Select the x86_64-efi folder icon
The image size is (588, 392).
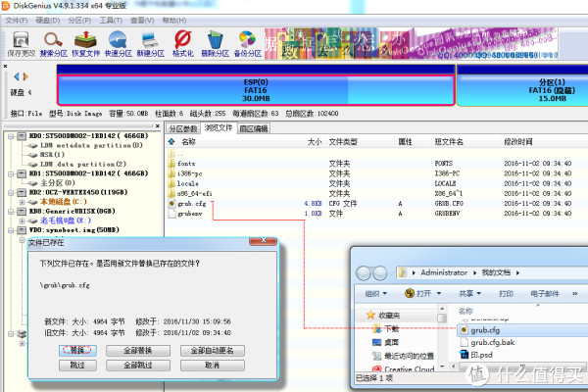point(171,193)
